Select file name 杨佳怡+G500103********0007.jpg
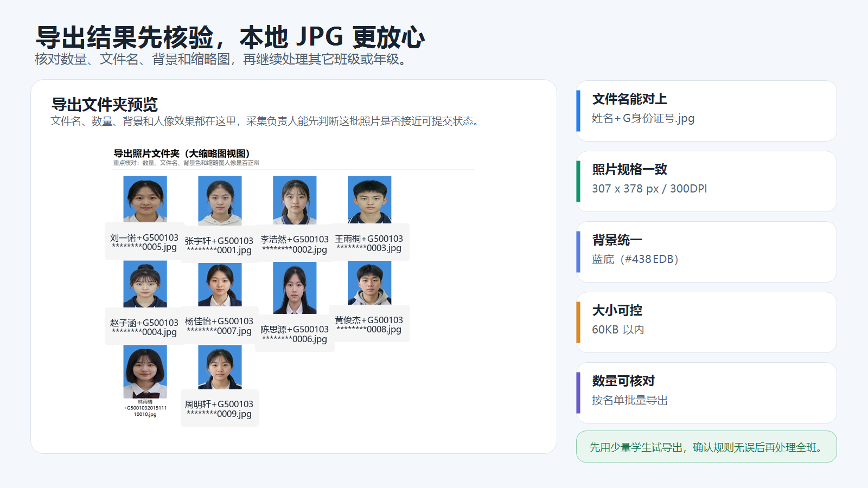 click(x=219, y=326)
